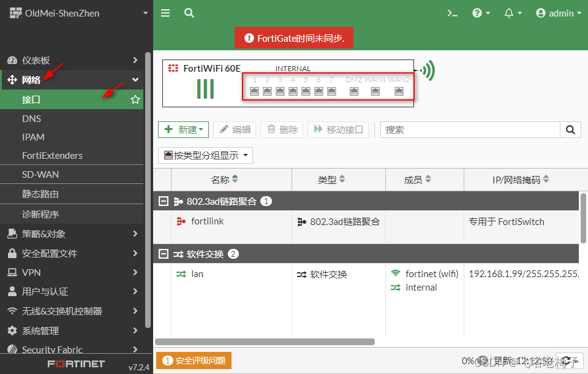Click the WiFi signal icon beside faceplate
This screenshot has width=588, height=374.
tap(427, 71)
